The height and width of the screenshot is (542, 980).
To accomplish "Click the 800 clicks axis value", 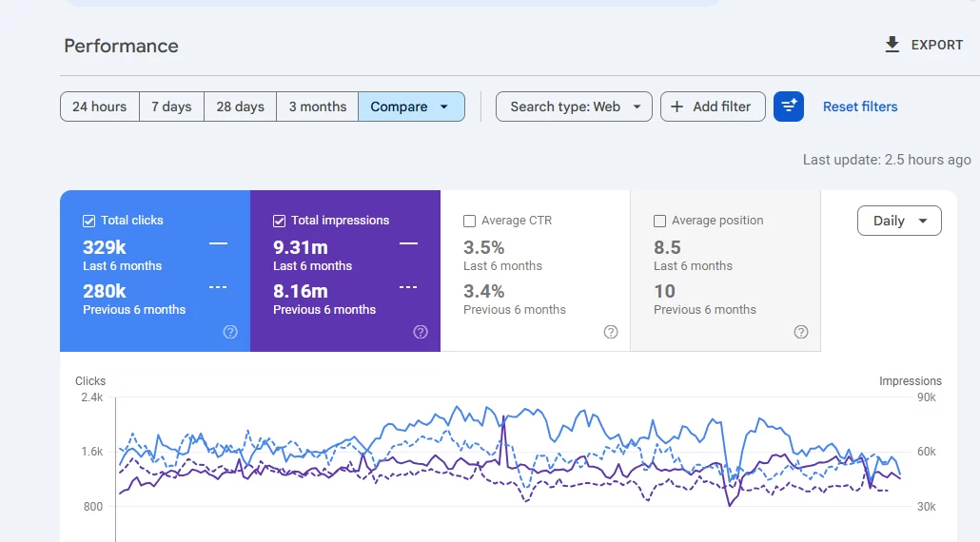I will tap(93, 507).
